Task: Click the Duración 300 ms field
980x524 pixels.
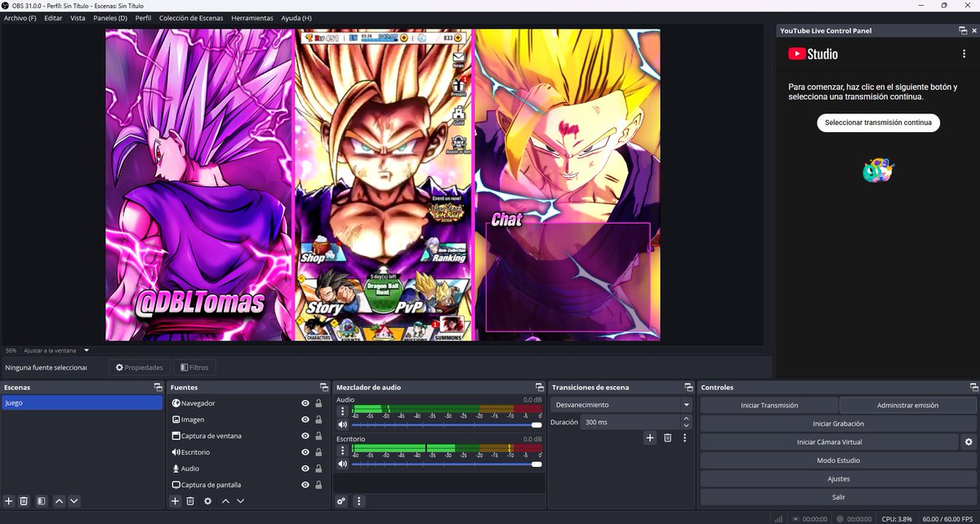Action: pos(630,422)
